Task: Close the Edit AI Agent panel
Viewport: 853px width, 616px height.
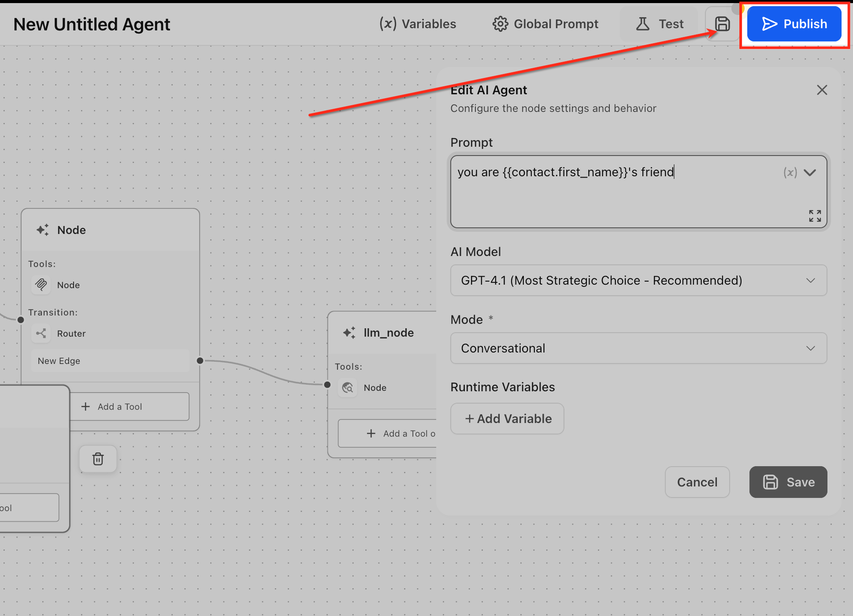Action: point(822,90)
